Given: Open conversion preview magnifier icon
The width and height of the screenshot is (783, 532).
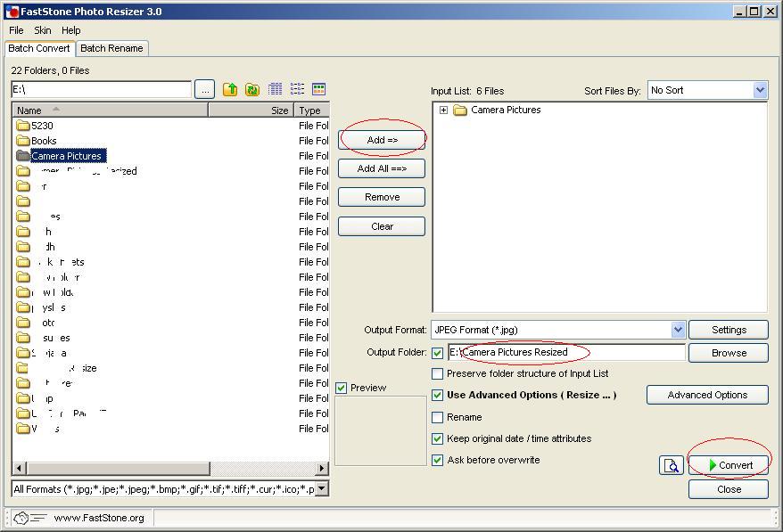Looking at the screenshot, I should 672,466.
